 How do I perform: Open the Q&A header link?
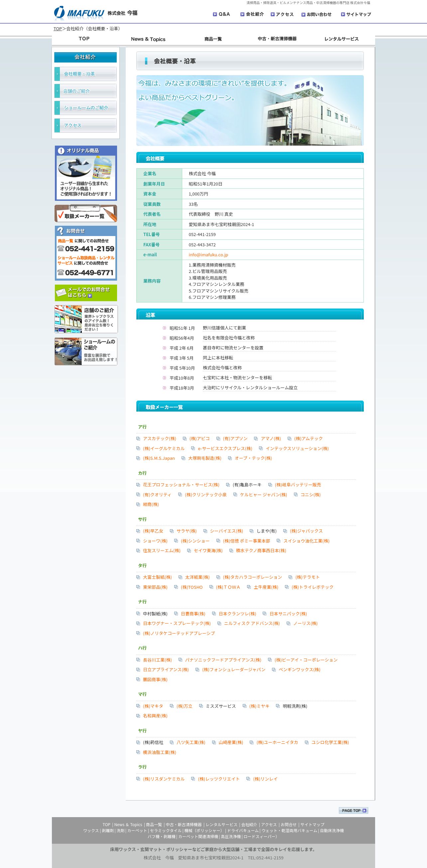pyautogui.click(x=221, y=14)
